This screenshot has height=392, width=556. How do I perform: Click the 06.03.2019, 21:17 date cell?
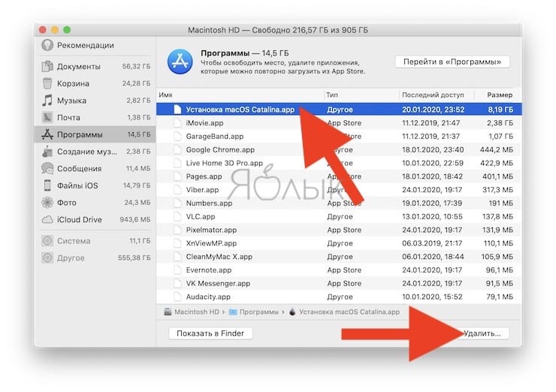coord(432,243)
